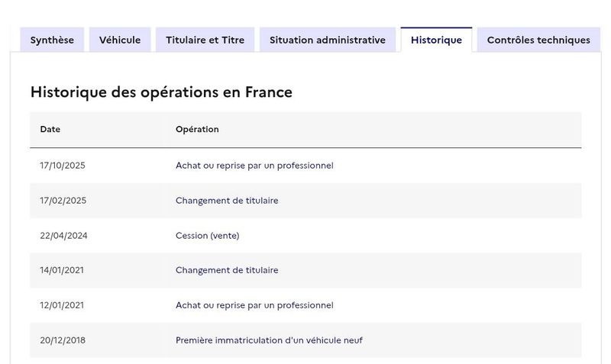Select the 12/01/2021 date cell
611x364 pixels.
(62, 305)
